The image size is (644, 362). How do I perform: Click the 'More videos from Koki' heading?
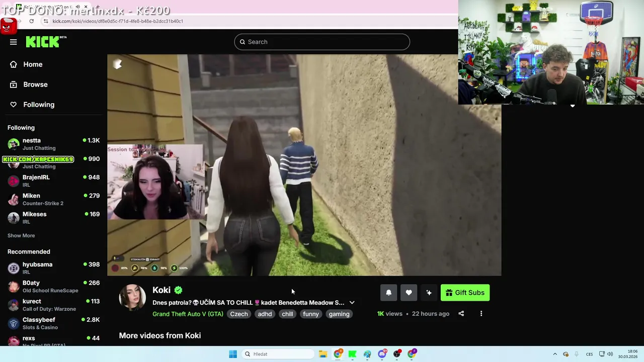coord(160,335)
